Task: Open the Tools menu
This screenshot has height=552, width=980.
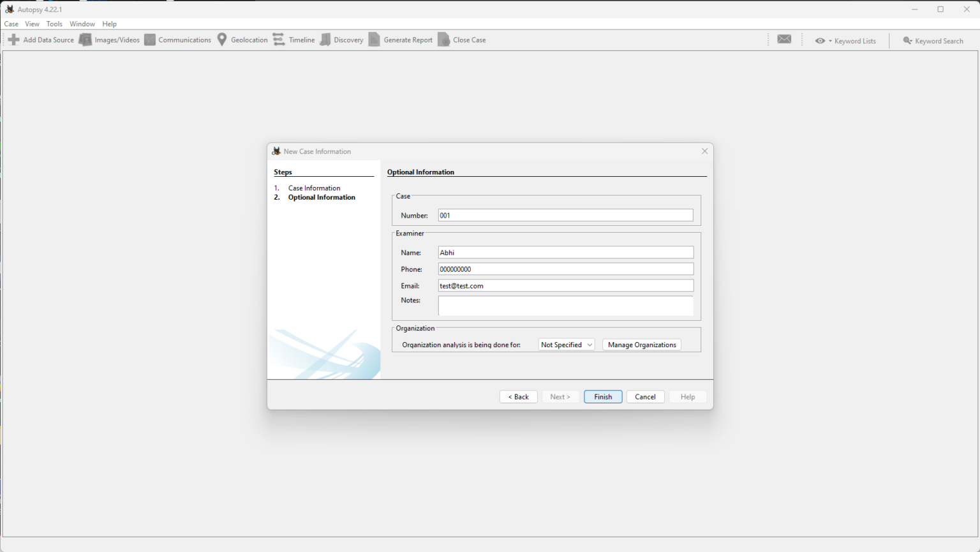Action: [54, 24]
